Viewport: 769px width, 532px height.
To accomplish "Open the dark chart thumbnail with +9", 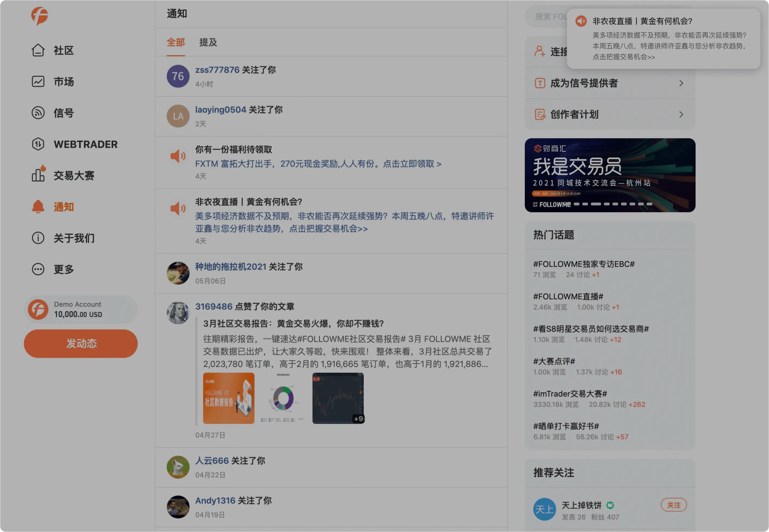I will pyautogui.click(x=338, y=398).
